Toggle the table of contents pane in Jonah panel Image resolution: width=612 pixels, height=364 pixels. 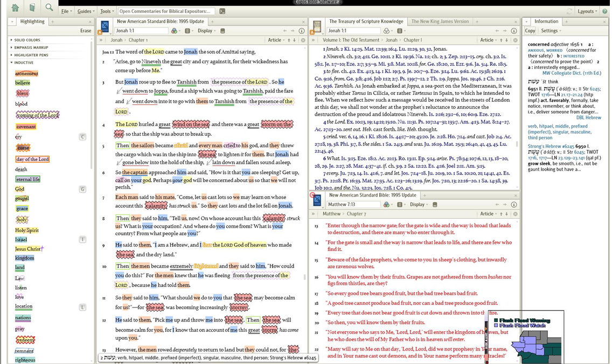(101, 40)
